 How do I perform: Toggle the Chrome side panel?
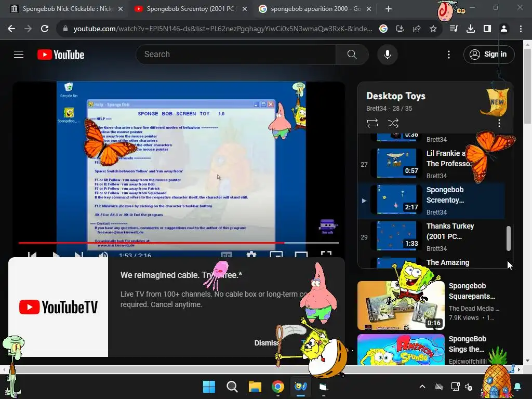click(x=487, y=29)
